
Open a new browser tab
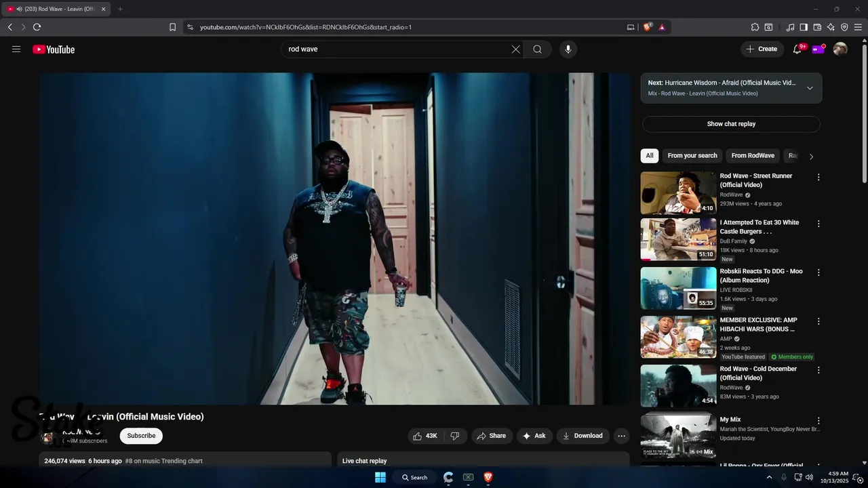[120, 9]
